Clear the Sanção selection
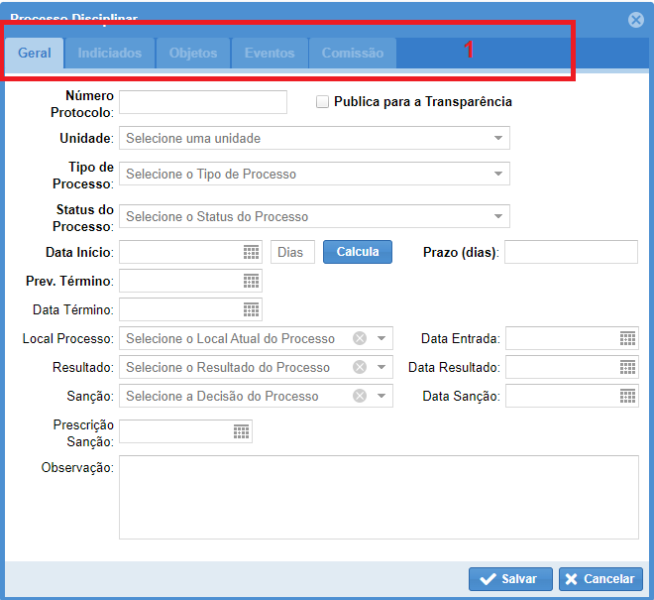Image resolution: width=654 pixels, height=600 pixels. [360, 396]
